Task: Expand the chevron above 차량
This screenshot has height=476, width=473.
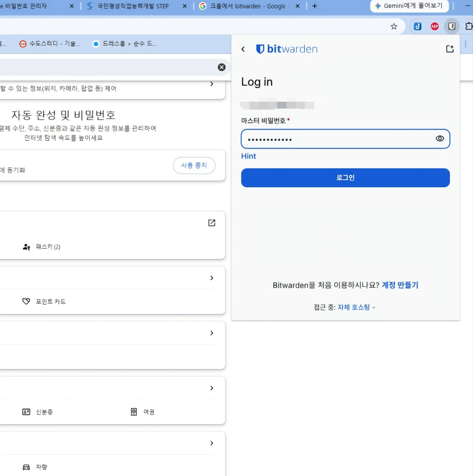Action: tap(211, 443)
